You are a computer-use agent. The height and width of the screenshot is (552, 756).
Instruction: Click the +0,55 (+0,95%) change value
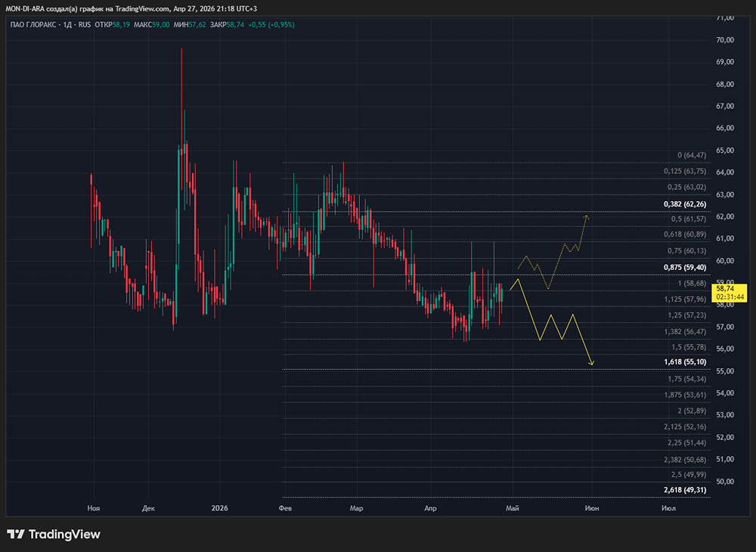(271, 25)
